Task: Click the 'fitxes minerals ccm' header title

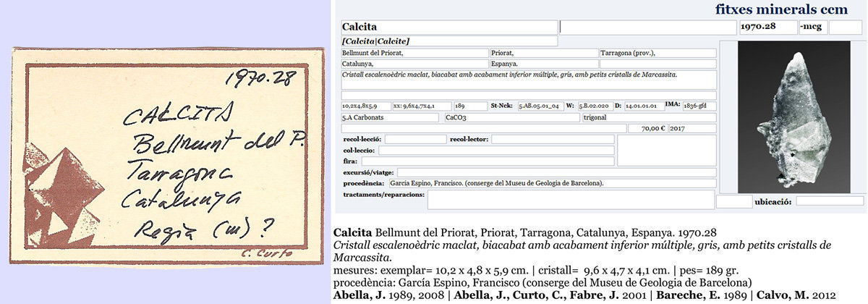Action: (780, 9)
